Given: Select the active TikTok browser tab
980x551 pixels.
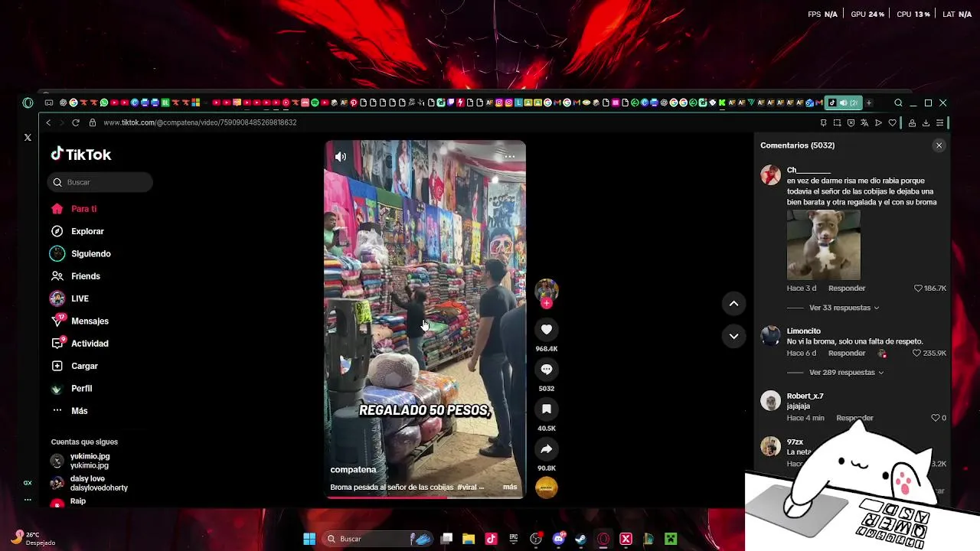Looking at the screenshot, I should [843, 103].
